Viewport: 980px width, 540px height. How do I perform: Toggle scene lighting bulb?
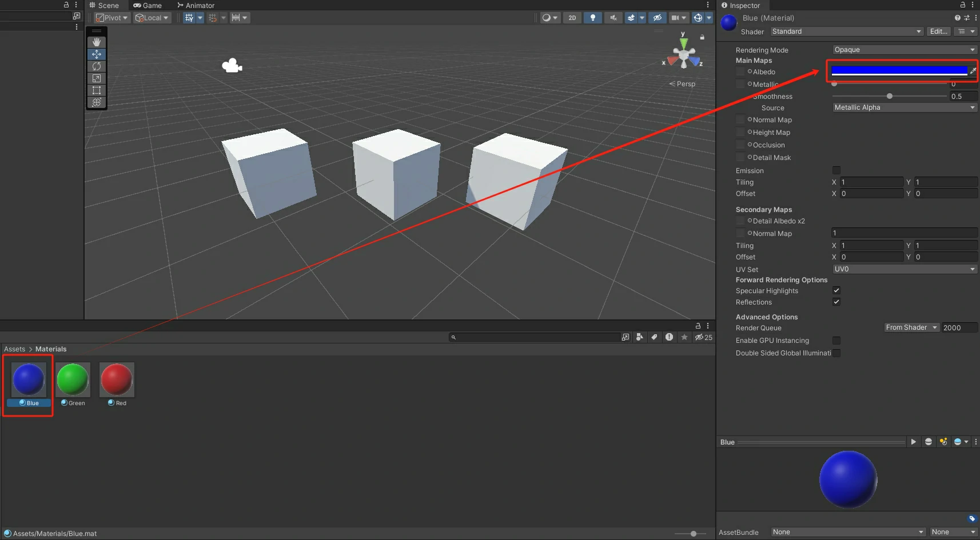pyautogui.click(x=593, y=18)
